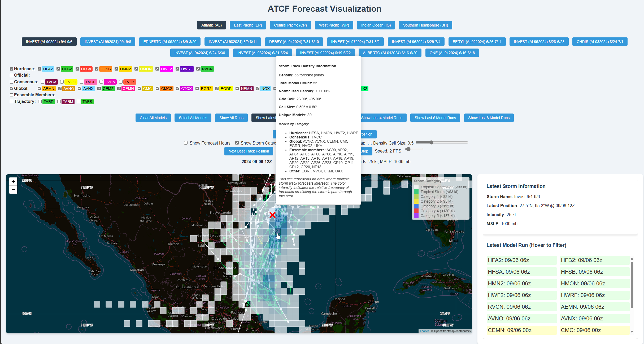644x344 pixels.
Task: Click Show Last 6 Model Runs
Action: coord(435,118)
